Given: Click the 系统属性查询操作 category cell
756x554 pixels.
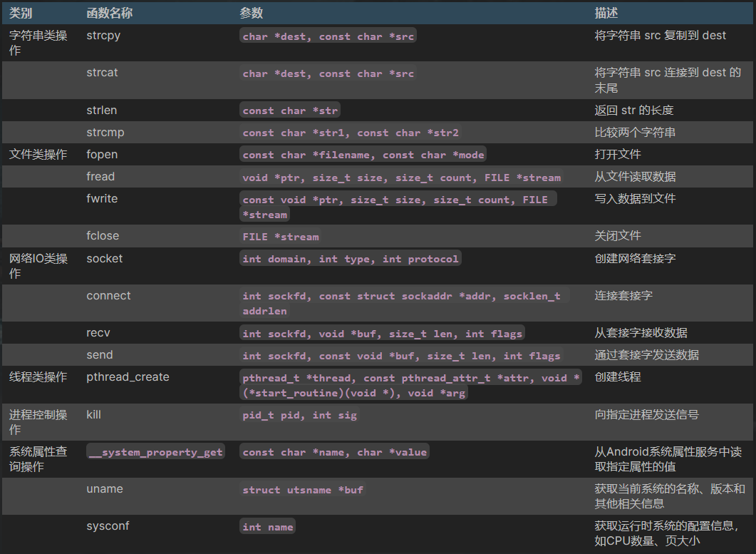Looking at the screenshot, I should [38, 459].
